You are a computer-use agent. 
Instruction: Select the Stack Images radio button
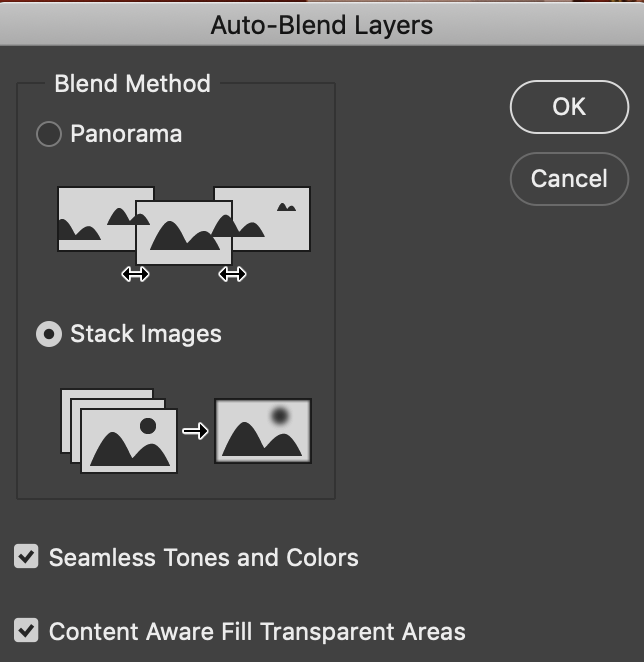tap(49, 334)
